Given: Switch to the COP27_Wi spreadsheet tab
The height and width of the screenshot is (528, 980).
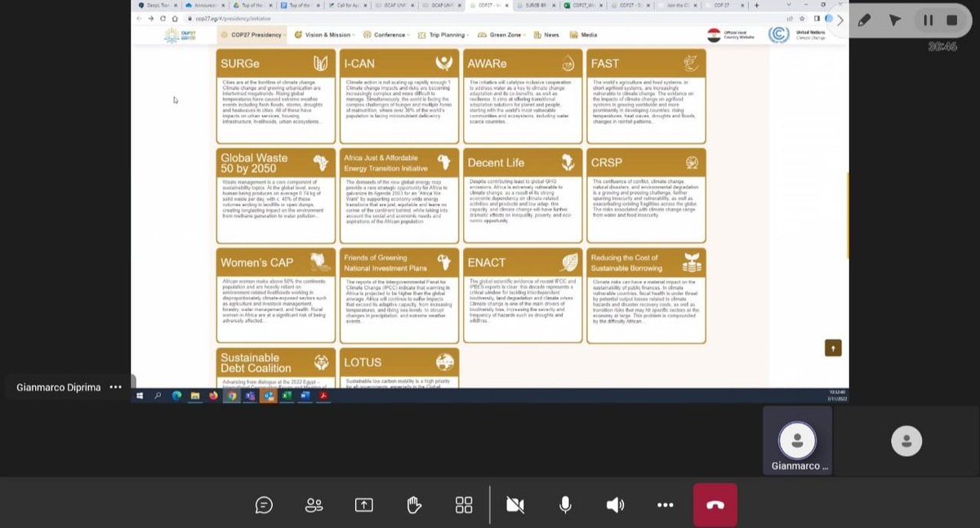Looking at the screenshot, I should [x=585, y=5].
